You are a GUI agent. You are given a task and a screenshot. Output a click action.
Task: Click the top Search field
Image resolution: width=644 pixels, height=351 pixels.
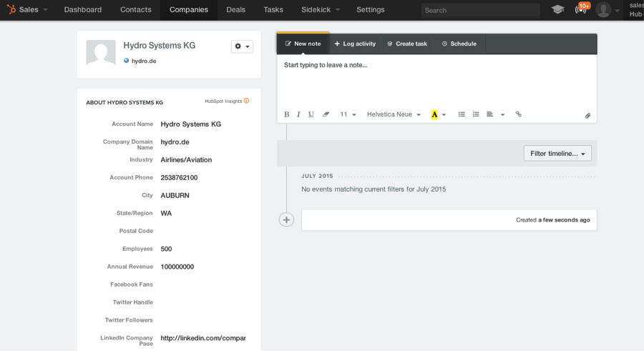[480, 10]
